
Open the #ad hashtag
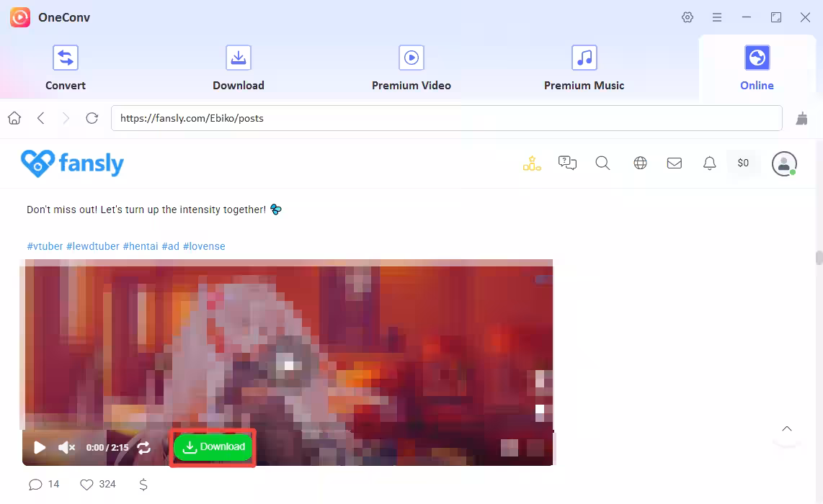(x=170, y=246)
